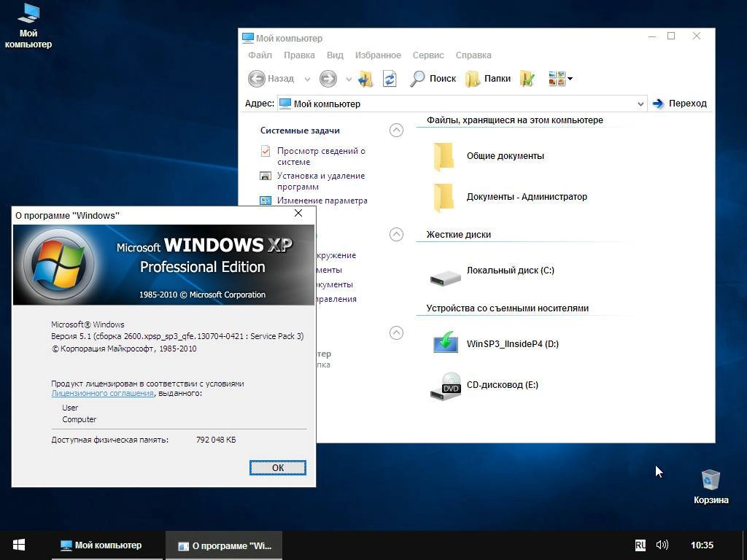Toggle the Folders (Папки) pane button
The image size is (747, 560).
coord(488,79)
